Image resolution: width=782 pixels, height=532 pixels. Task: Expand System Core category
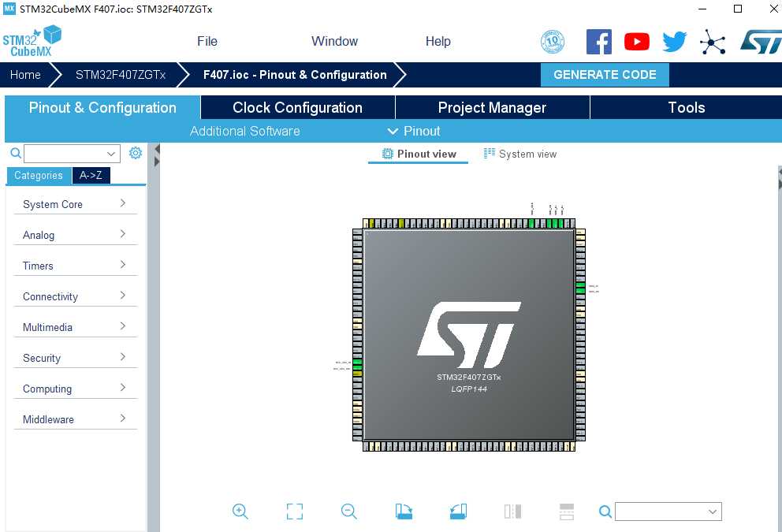point(75,204)
